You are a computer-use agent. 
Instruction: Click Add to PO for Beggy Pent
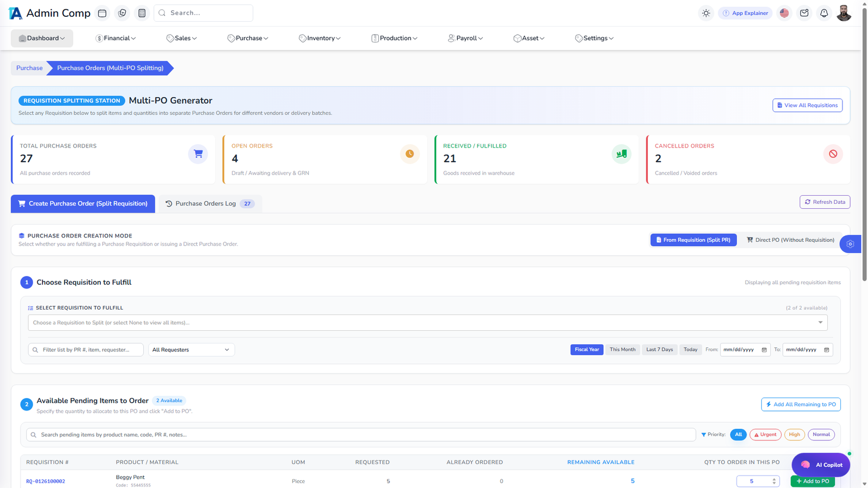[813, 481]
